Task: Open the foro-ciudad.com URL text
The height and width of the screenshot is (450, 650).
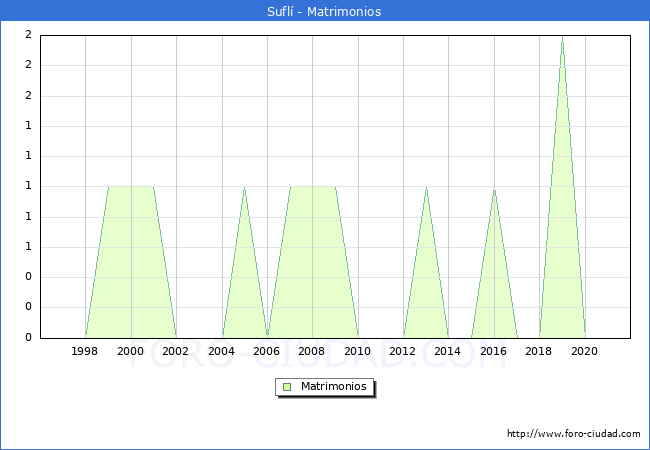Action: pos(574,434)
